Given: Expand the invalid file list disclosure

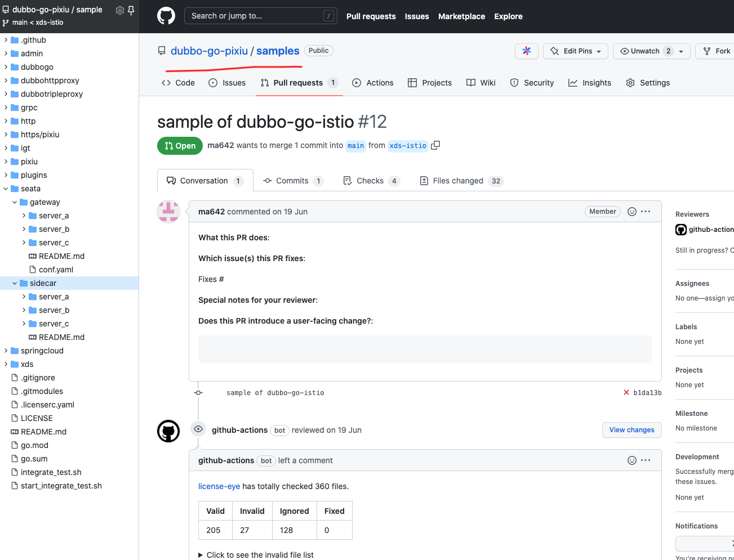Looking at the screenshot, I should coord(256,555).
